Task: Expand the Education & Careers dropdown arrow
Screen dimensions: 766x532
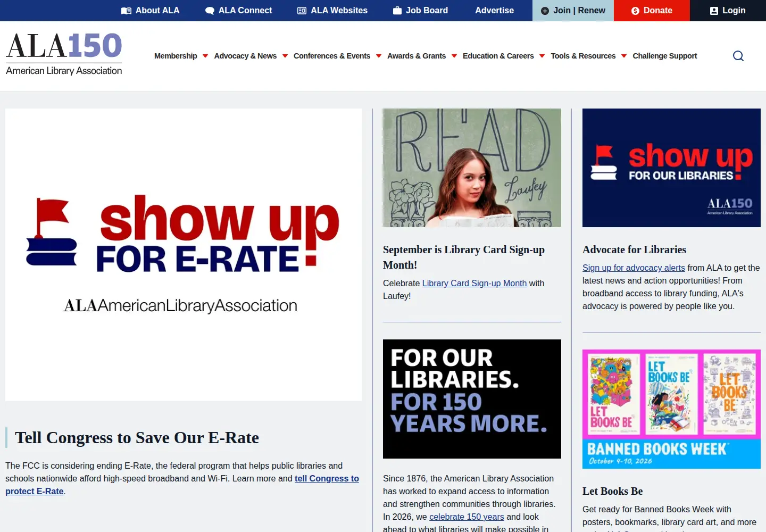Action: (x=542, y=56)
